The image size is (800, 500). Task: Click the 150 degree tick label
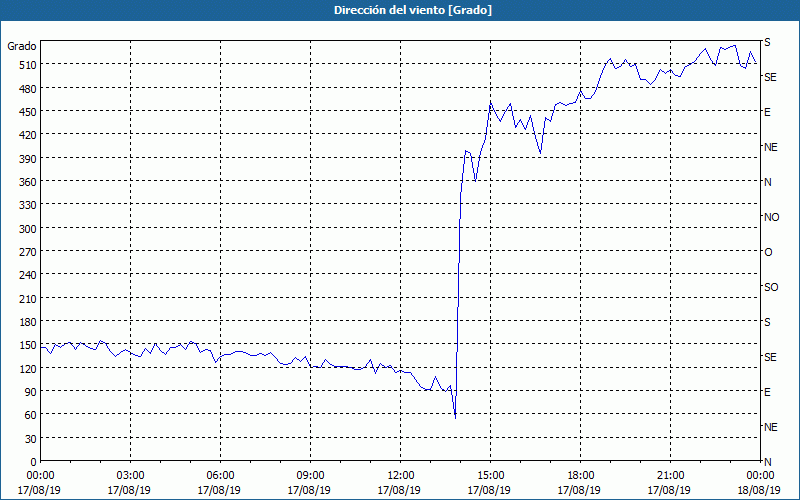point(29,345)
